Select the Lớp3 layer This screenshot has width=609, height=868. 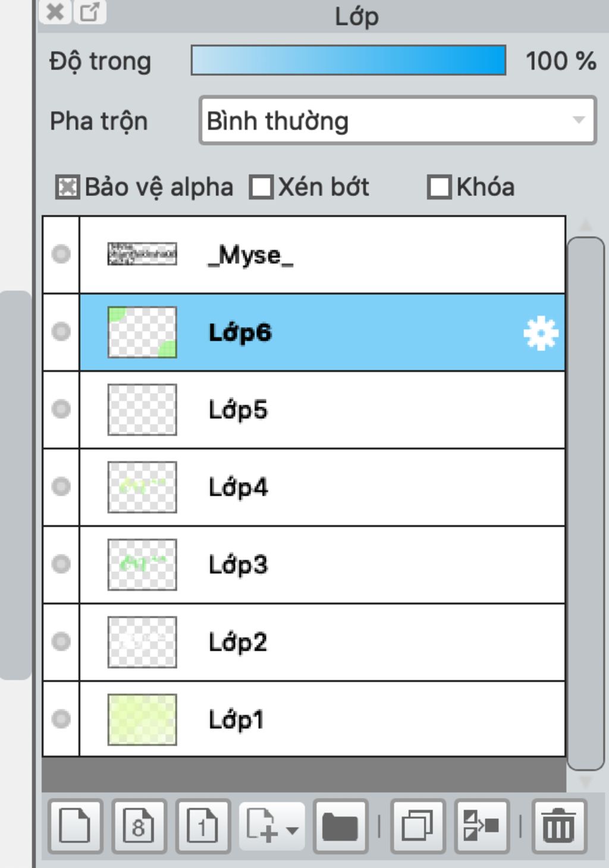pos(322,565)
